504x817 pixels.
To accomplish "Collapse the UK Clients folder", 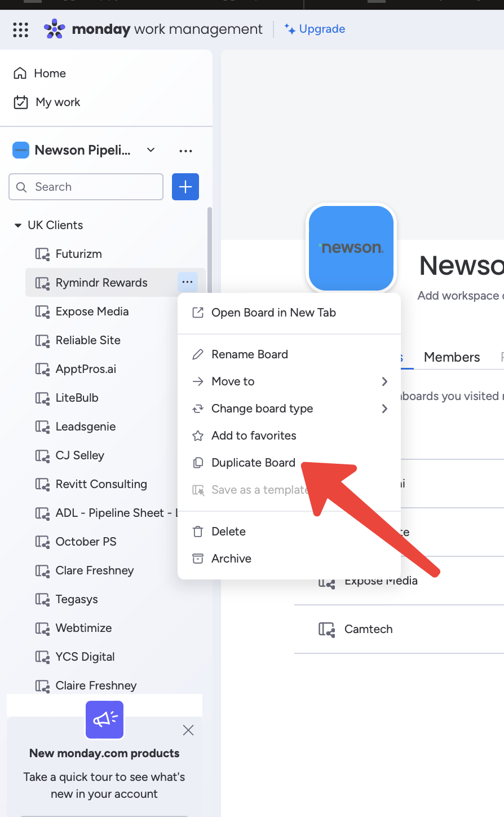I will tap(18, 225).
